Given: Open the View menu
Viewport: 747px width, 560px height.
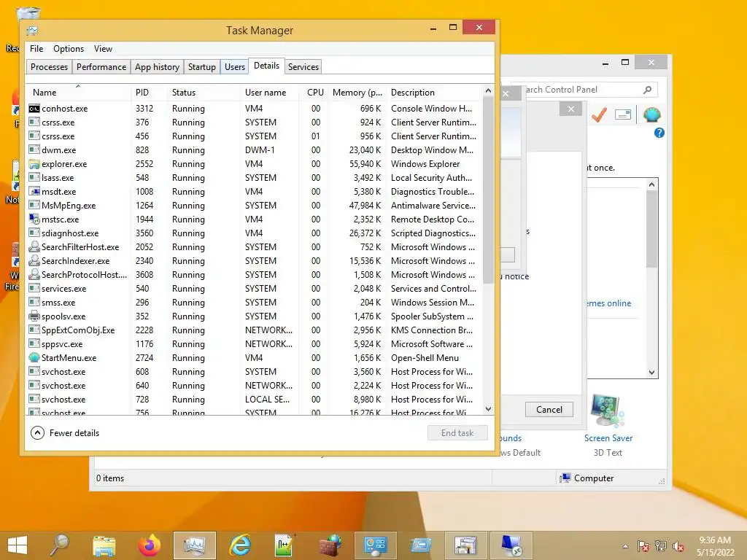Looking at the screenshot, I should tap(103, 49).
